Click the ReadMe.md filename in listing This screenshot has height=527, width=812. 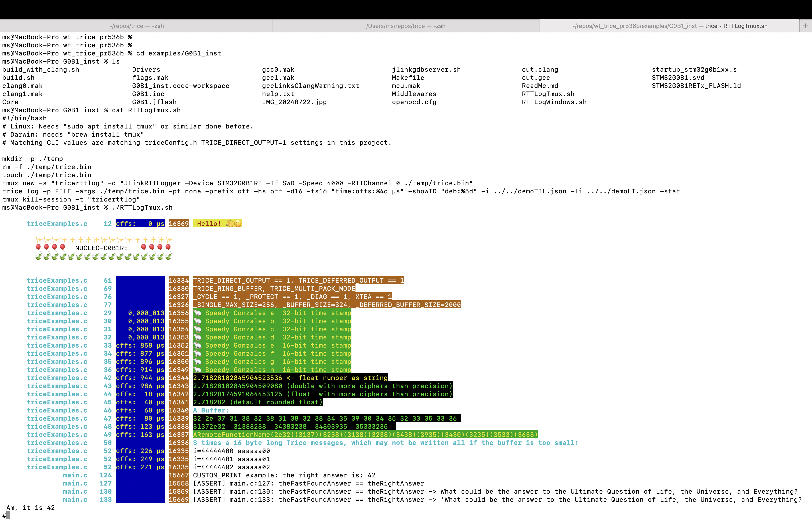540,86
